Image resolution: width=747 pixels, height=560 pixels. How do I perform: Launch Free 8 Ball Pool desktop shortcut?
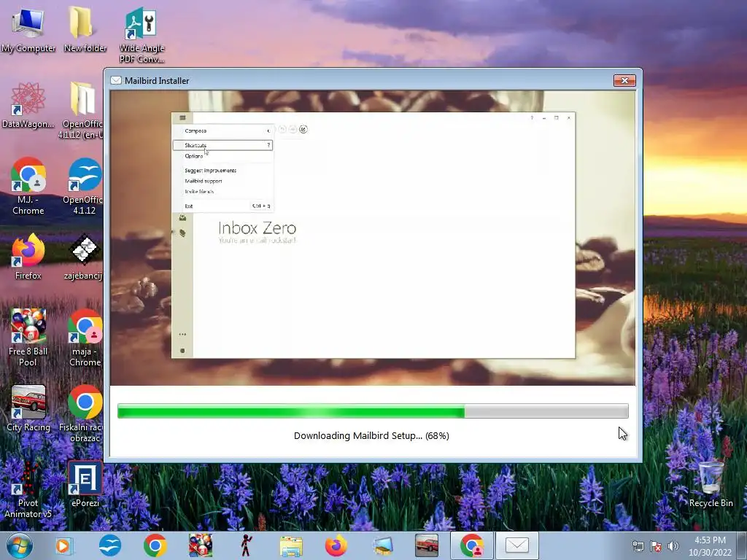coord(28,338)
